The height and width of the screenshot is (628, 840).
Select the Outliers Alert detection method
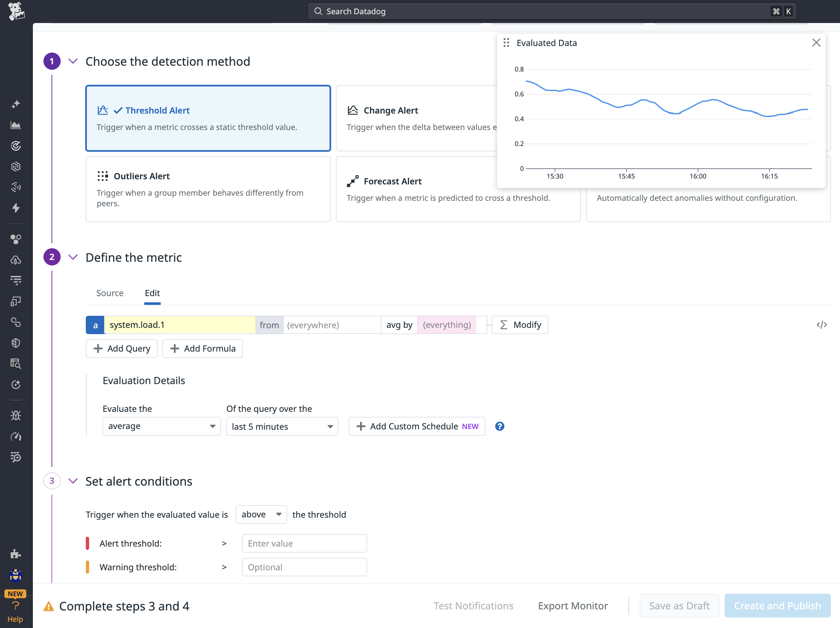click(208, 189)
